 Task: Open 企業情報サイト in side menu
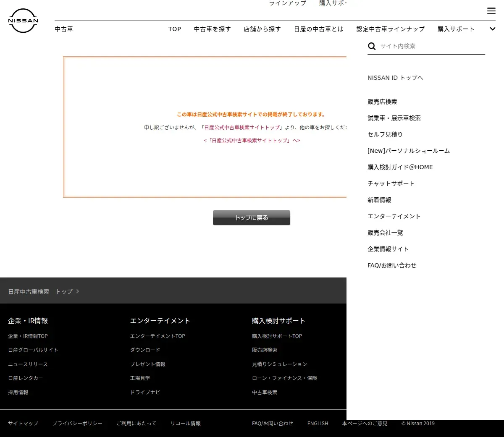coord(388,249)
